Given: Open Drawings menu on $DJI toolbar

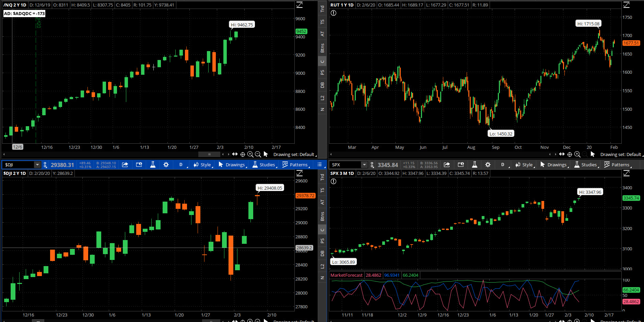Looking at the screenshot, I should [232, 165].
